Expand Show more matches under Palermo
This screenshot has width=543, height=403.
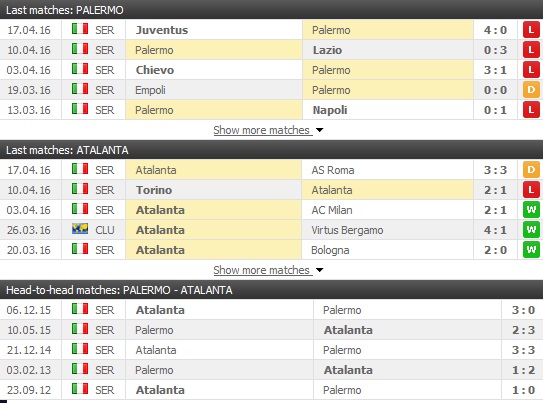[x=261, y=130]
